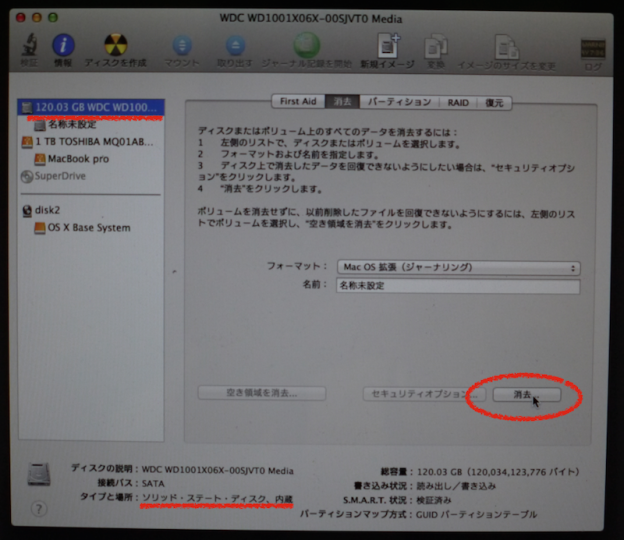Open the フォーマット dropdown menu
The image size is (624, 540).
tap(458, 267)
